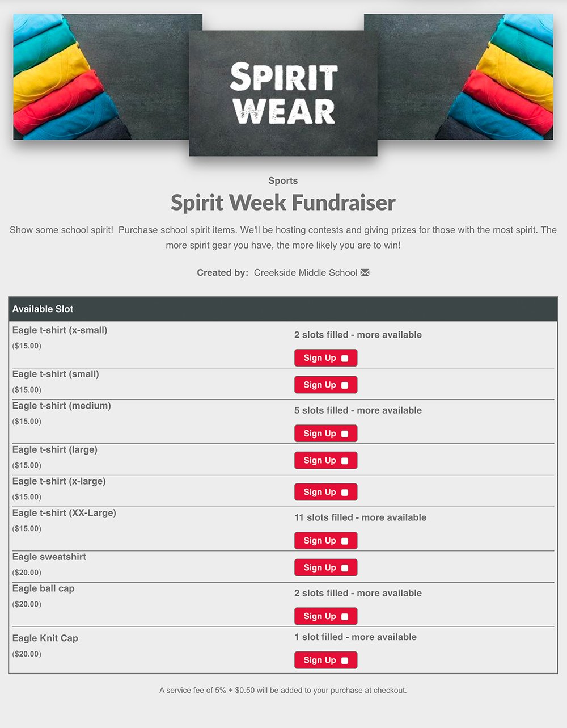
Task: Check the box on x-small t-shirt Sign Up
Action: 345,359
